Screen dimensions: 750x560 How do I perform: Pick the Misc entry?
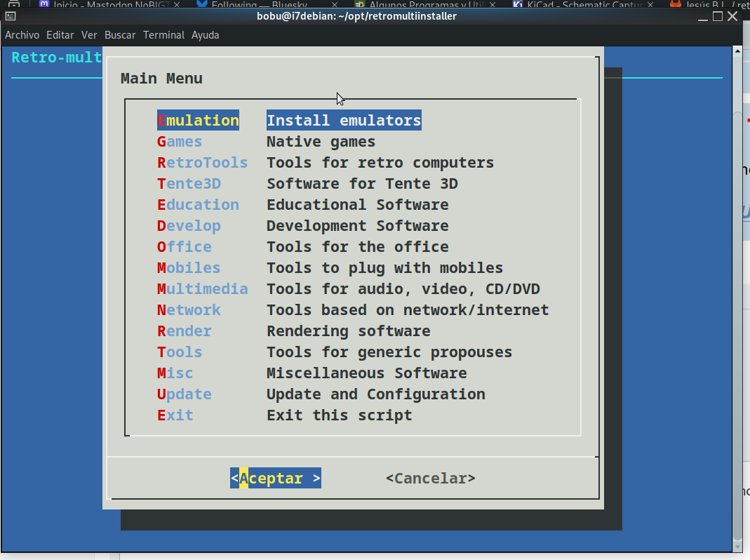pos(175,373)
